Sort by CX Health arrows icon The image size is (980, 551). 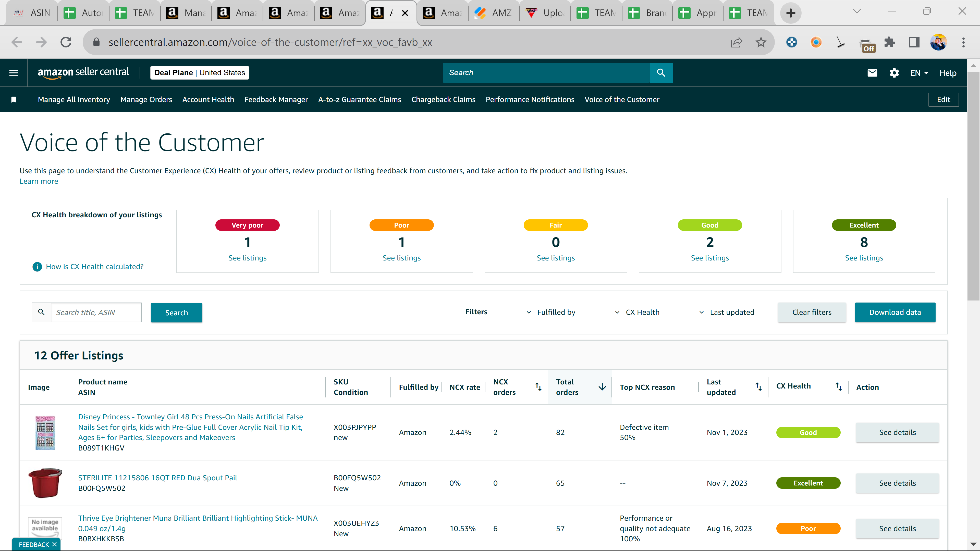[x=838, y=387]
